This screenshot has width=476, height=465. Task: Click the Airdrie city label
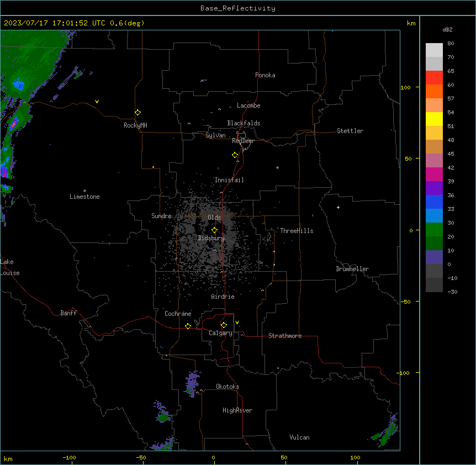coord(223,297)
